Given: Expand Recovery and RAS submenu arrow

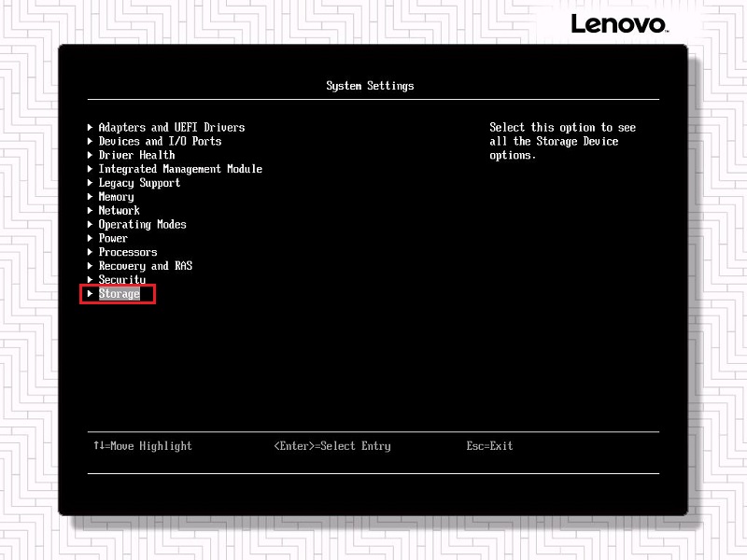Looking at the screenshot, I should click(90, 266).
